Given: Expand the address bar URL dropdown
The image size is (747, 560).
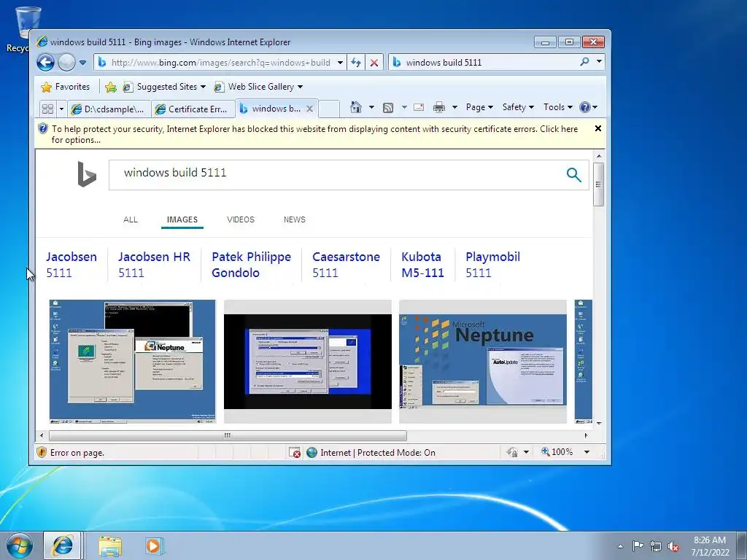Looking at the screenshot, I should point(340,63).
